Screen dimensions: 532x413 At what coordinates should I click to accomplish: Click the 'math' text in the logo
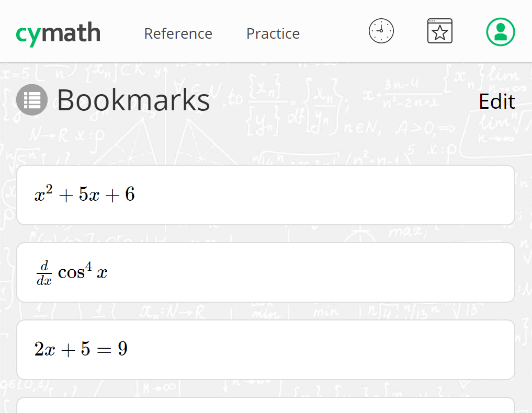tap(71, 32)
